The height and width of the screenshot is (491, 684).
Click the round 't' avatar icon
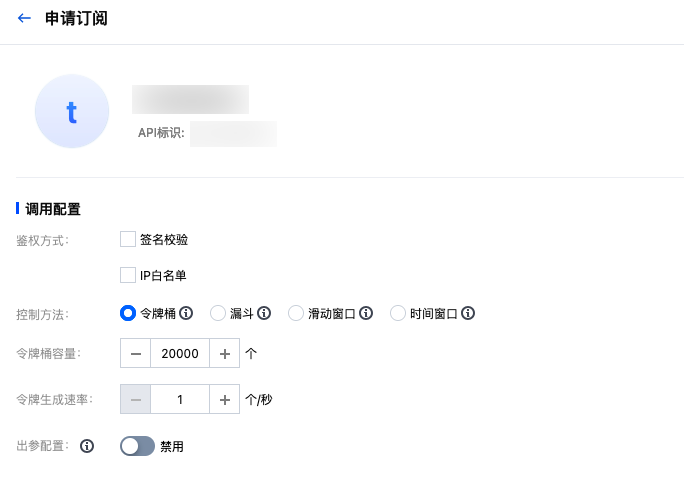72,111
